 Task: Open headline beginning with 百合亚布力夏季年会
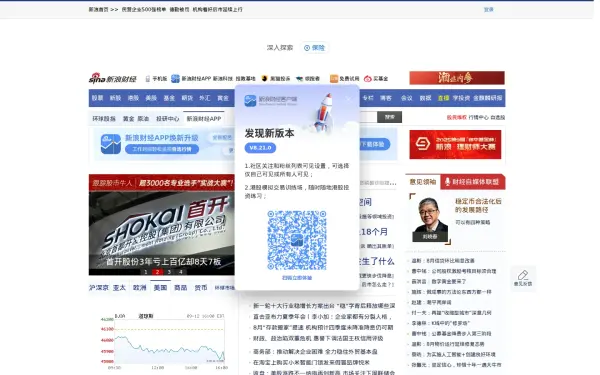323,317
